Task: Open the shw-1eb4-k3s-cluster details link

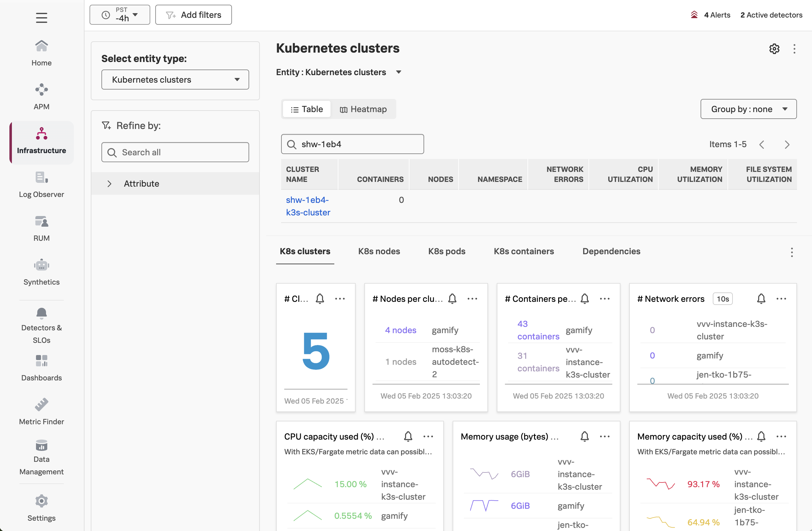Action: pos(307,206)
